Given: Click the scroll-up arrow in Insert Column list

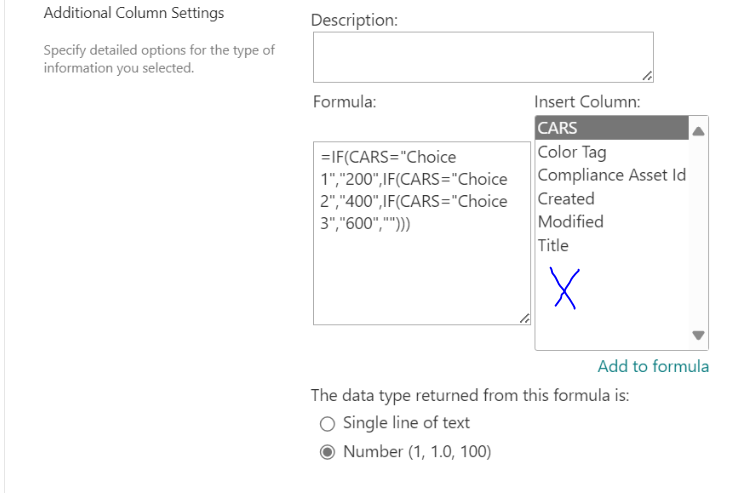Looking at the screenshot, I should coord(698,131).
